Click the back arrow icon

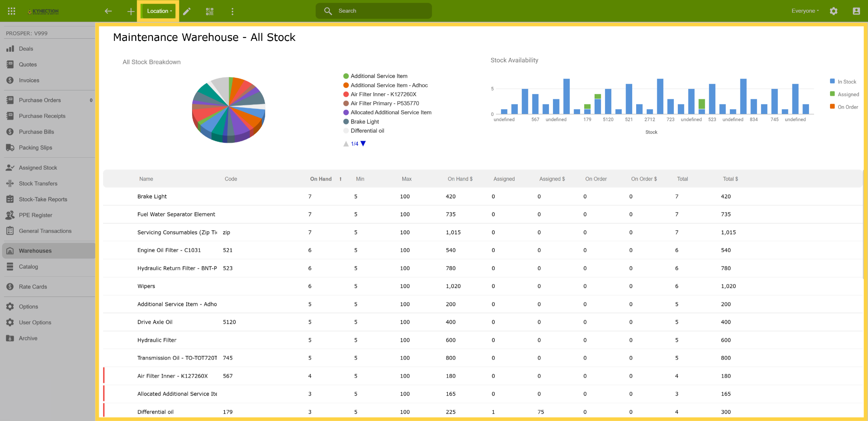tap(108, 11)
